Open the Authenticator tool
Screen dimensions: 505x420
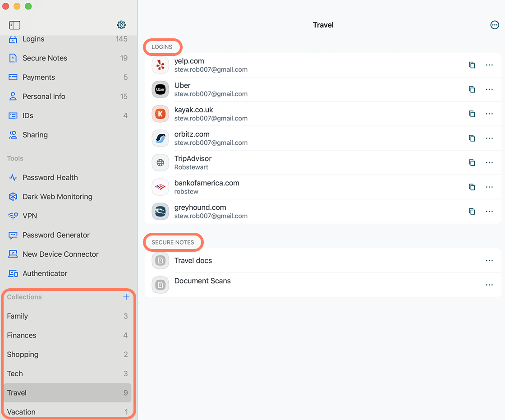pyautogui.click(x=68, y=273)
